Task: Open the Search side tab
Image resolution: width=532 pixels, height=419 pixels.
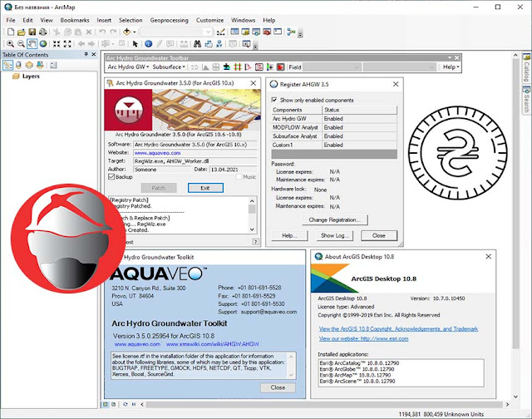Action: click(526, 100)
